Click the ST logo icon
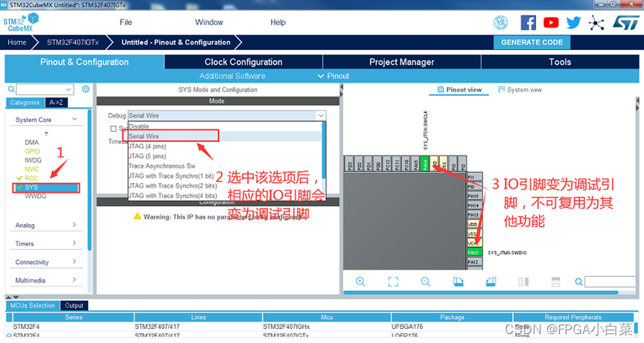 coord(626,22)
